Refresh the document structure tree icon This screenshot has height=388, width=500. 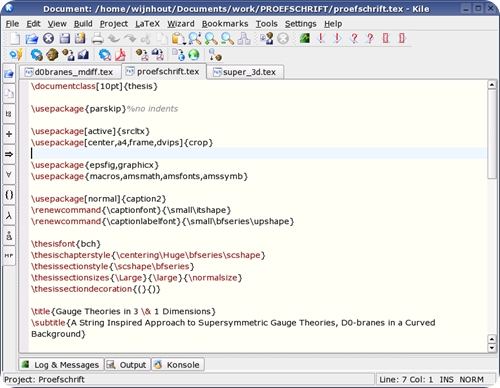point(244,39)
